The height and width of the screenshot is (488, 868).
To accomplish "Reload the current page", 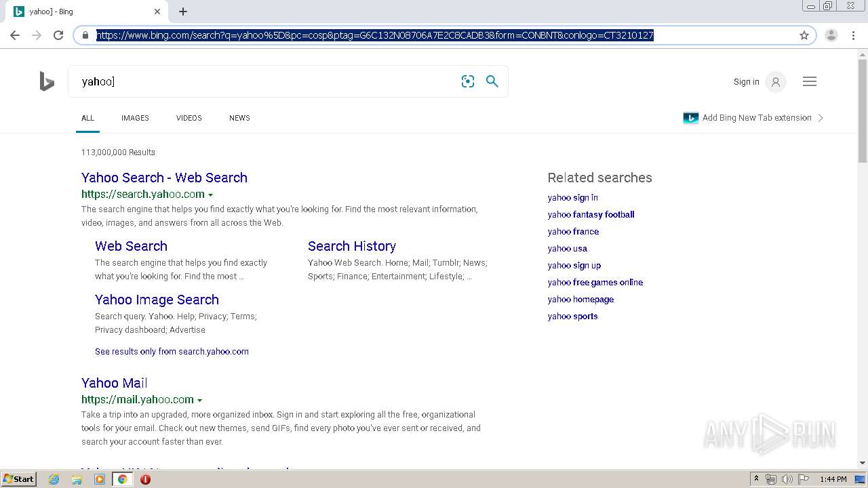I will point(58,35).
